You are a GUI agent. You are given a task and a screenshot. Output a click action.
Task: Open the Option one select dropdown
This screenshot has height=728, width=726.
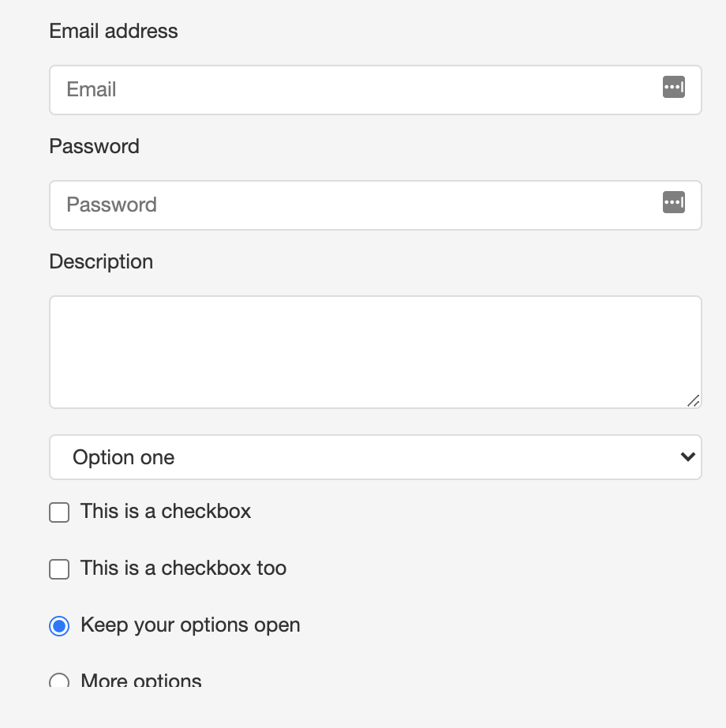pos(376,457)
